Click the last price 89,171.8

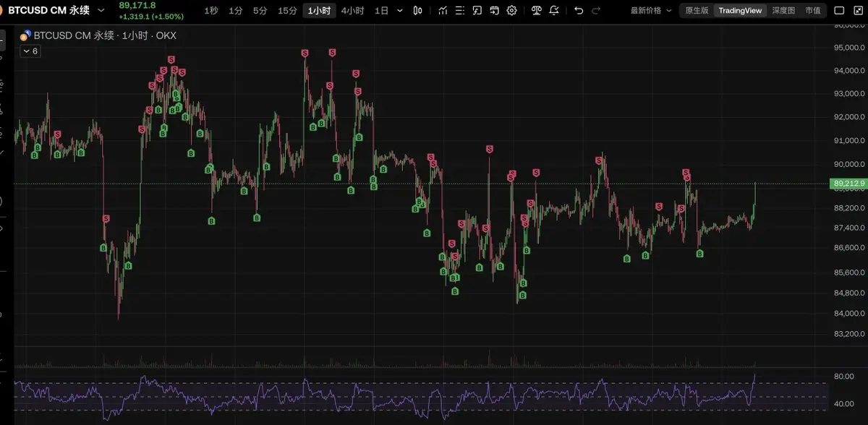click(x=137, y=5)
